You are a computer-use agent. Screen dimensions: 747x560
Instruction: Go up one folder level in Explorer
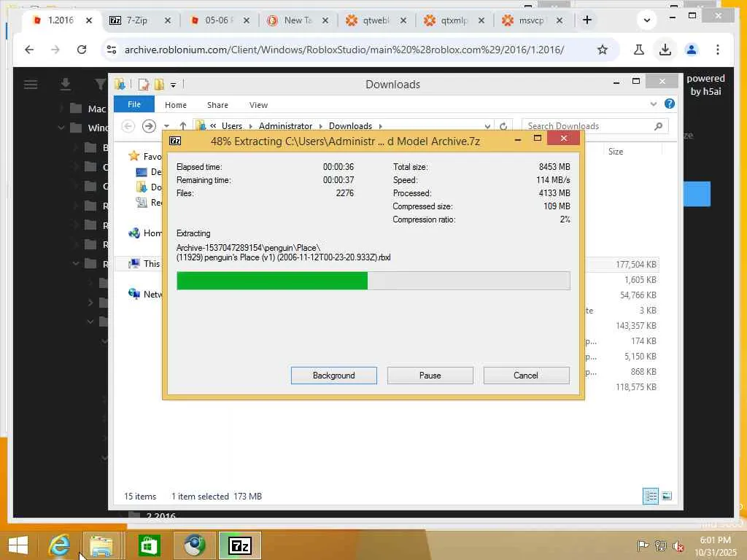point(182,125)
